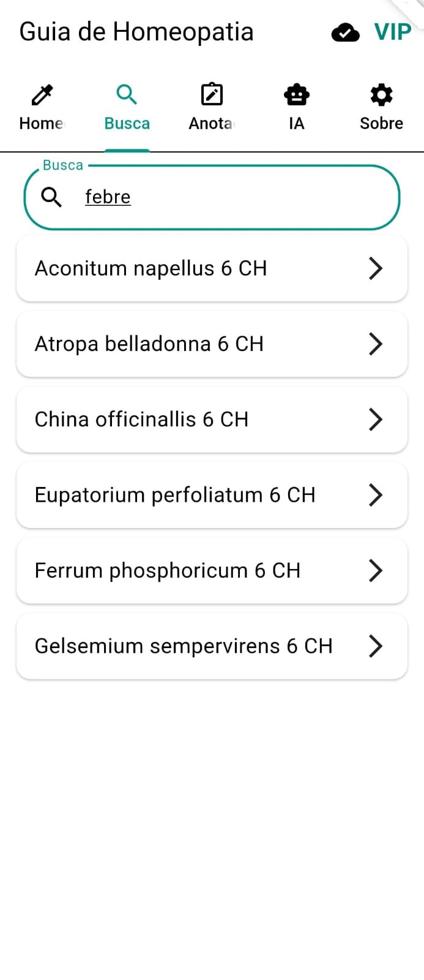
Task: Click arrow beside Eupatorium perfoliatum 6 CH
Action: (x=376, y=495)
